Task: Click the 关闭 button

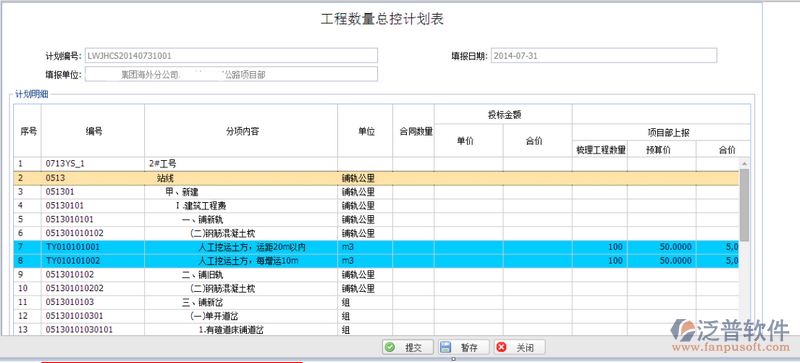Action: click(519, 348)
